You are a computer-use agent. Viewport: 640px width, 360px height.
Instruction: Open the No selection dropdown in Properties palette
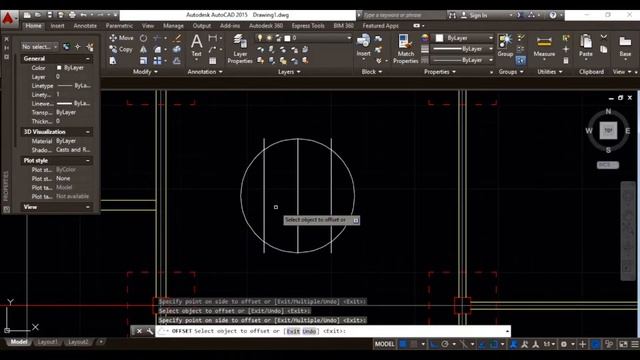pos(39,47)
